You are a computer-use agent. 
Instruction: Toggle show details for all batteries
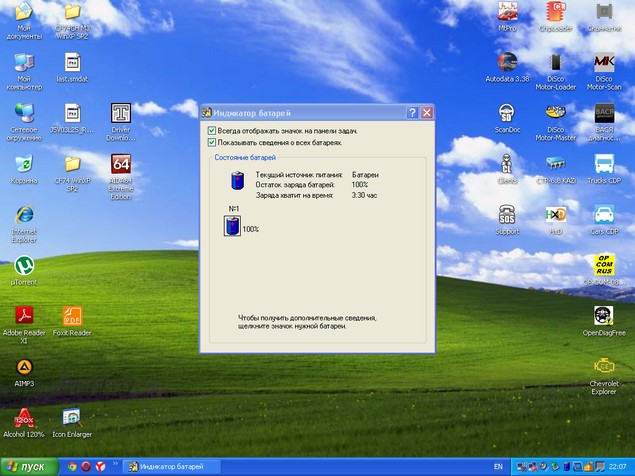coord(211,143)
